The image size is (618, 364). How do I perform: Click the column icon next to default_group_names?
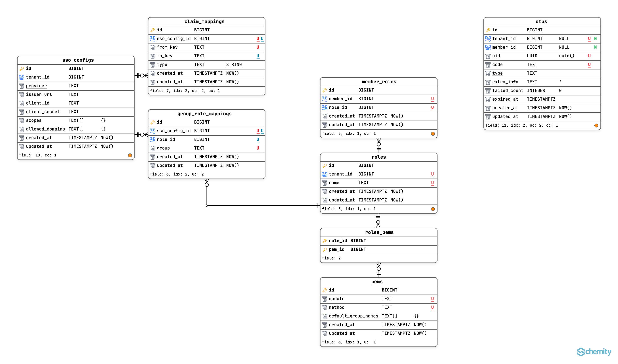(x=325, y=316)
